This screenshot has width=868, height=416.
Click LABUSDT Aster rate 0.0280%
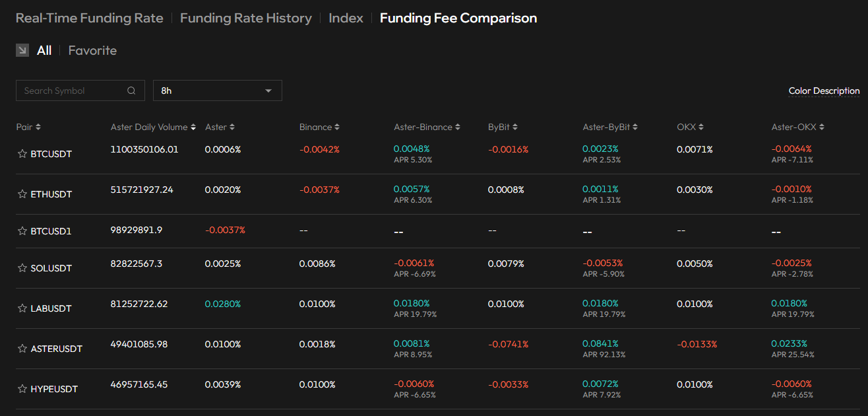click(223, 304)
